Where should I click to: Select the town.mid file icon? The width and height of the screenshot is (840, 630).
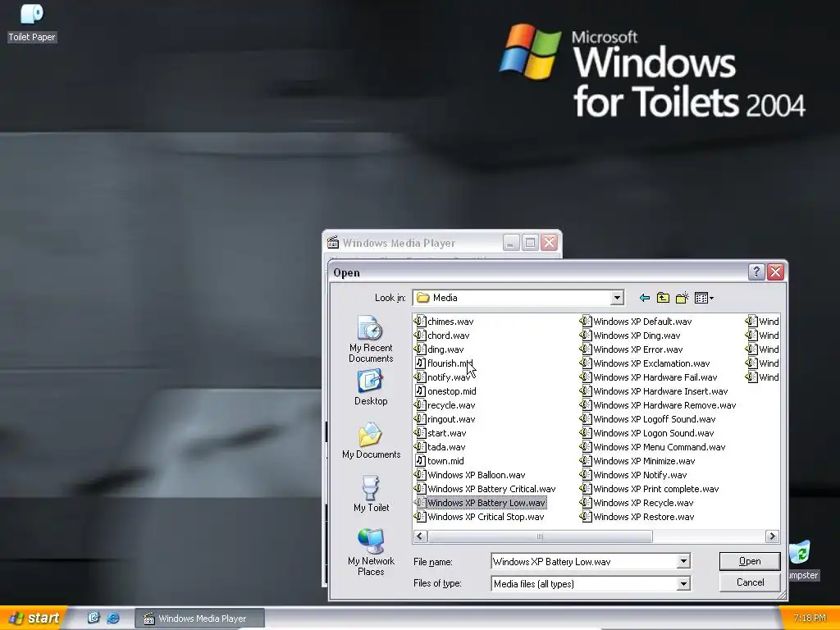click(421, 461)
